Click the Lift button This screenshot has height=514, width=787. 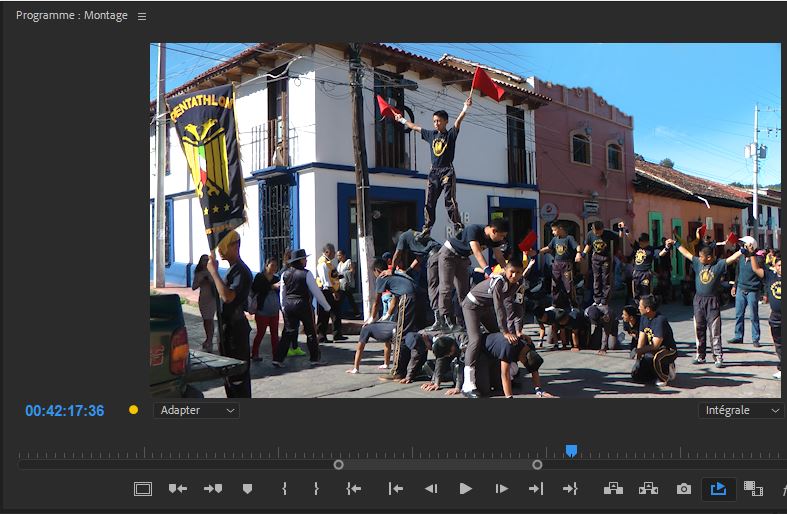[x=613, y=489]
